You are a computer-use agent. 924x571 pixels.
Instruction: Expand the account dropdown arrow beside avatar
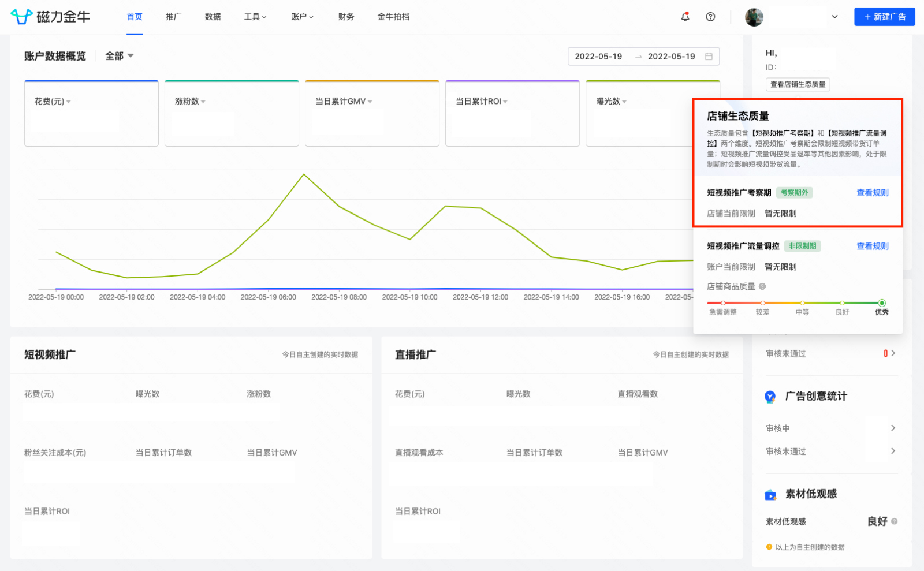pos(834,17)
